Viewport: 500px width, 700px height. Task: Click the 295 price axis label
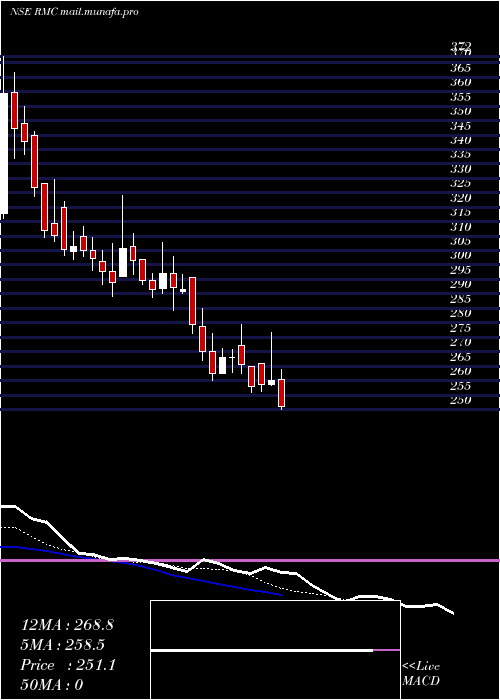coord(461,270)
